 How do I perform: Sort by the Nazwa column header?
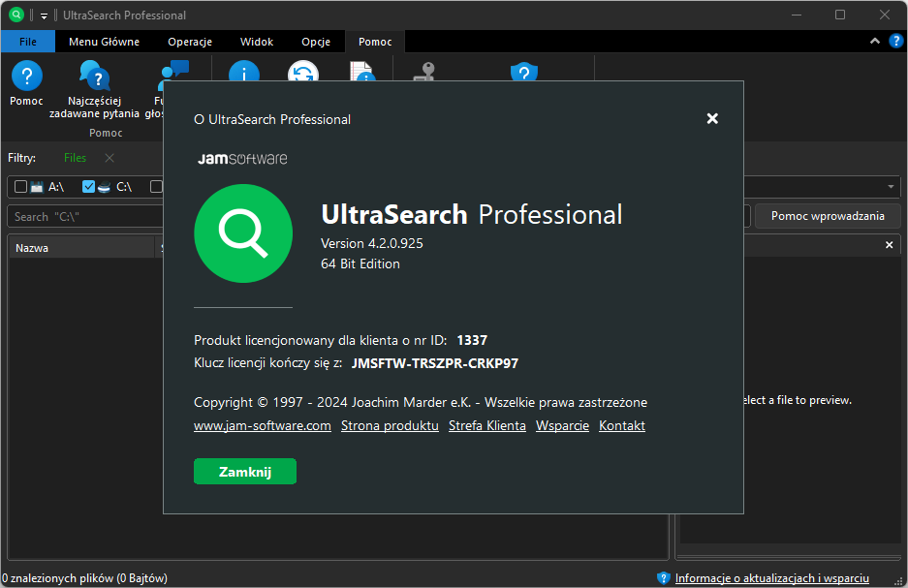[81, 248]
